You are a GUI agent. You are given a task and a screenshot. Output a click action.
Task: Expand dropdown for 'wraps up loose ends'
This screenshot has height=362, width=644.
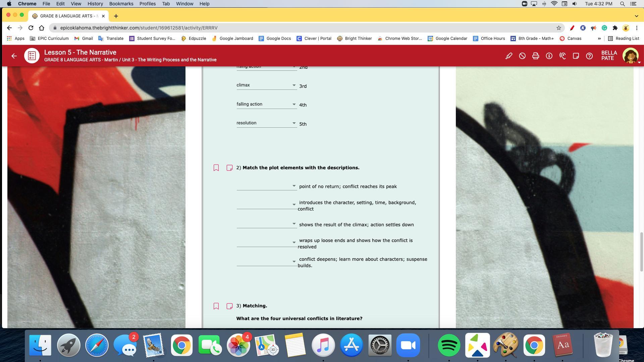[266, 242]
